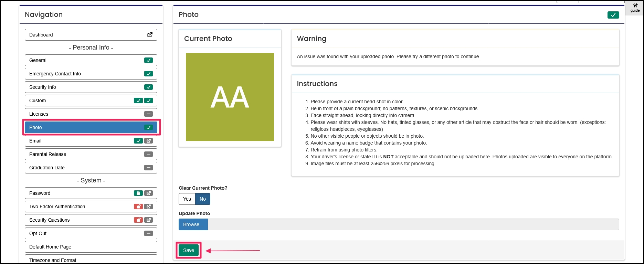Viewport: 644px width, 264px height.
Task: Select Yes to clear current photo
Action: [187, 199]
